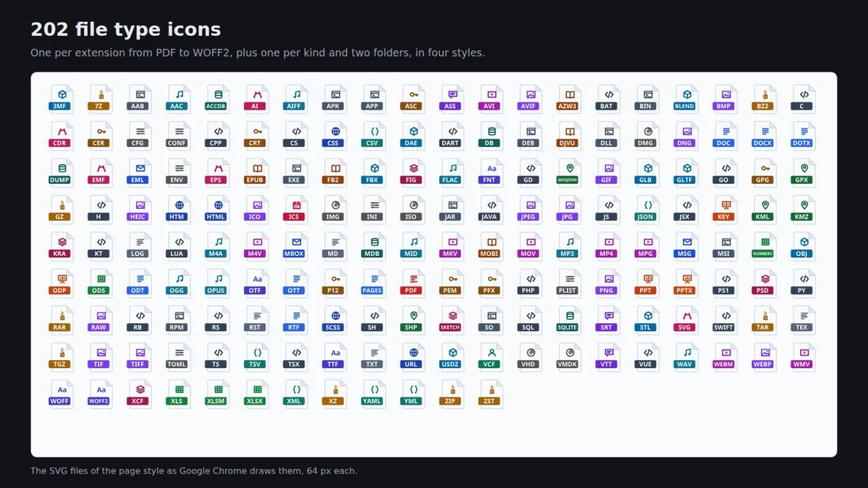This screenshot has width=868, height=488.
Task: Select the C source file icon
Action: point(804,99)
